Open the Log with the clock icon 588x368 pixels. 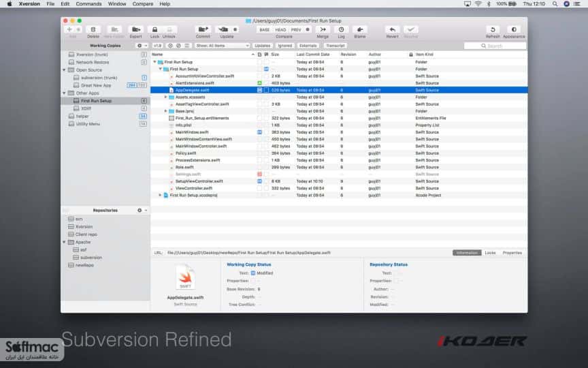click(341, 29)
